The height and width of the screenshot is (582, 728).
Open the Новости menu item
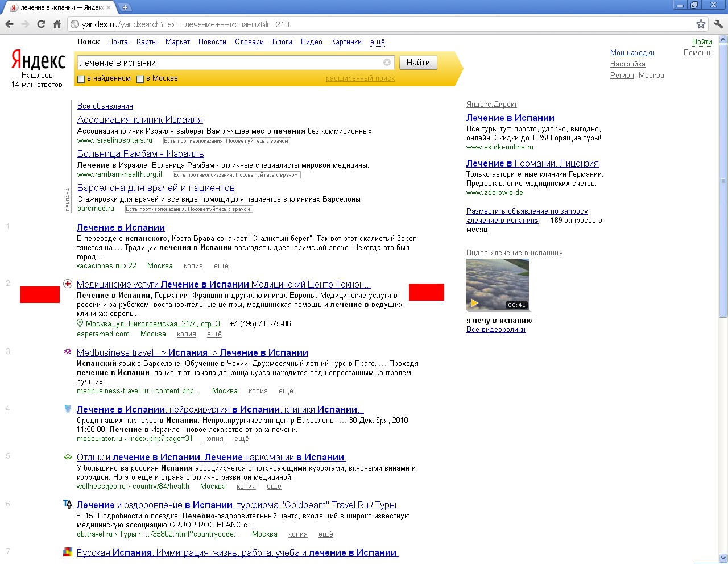[x=212, y=42]
